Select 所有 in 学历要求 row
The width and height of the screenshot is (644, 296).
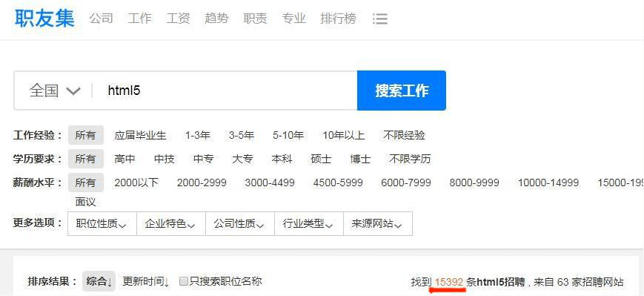[85, 159]
